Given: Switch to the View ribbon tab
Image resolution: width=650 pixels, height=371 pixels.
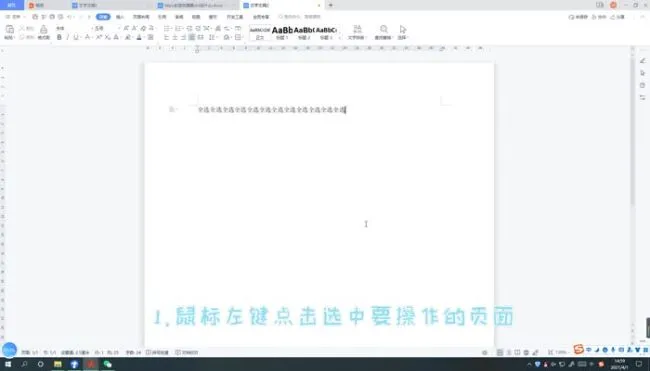Looking at the screenshot, I should click(x=196, y=17).
